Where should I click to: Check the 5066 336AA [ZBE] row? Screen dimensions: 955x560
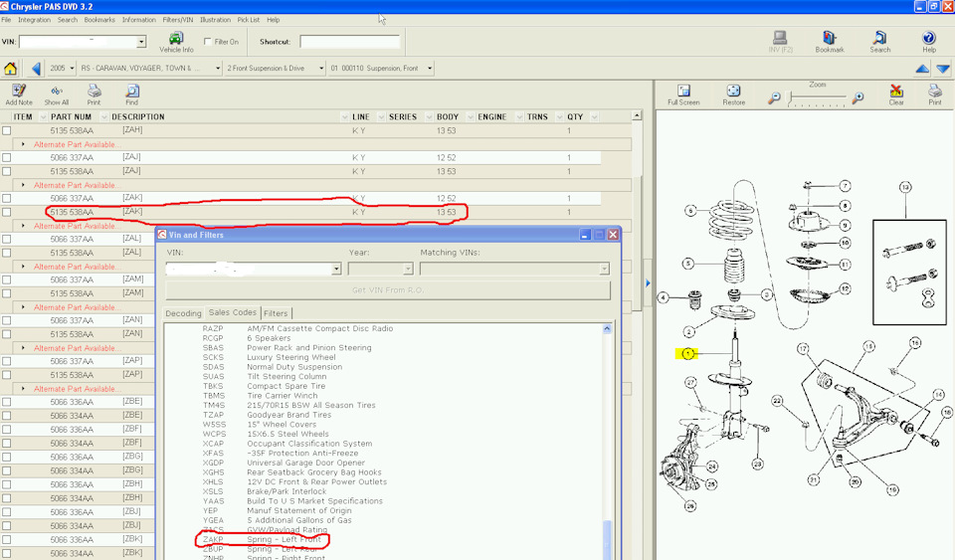pos(7,402)
